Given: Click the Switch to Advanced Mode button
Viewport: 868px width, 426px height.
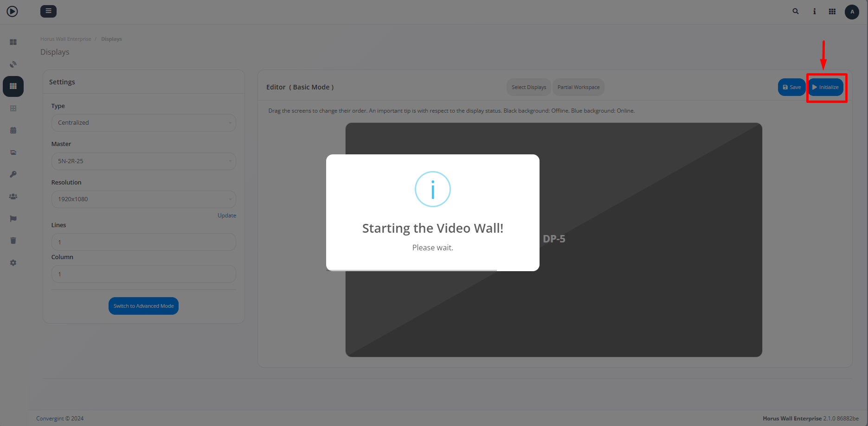Looking at the screenshot, I should click(143, 306).
